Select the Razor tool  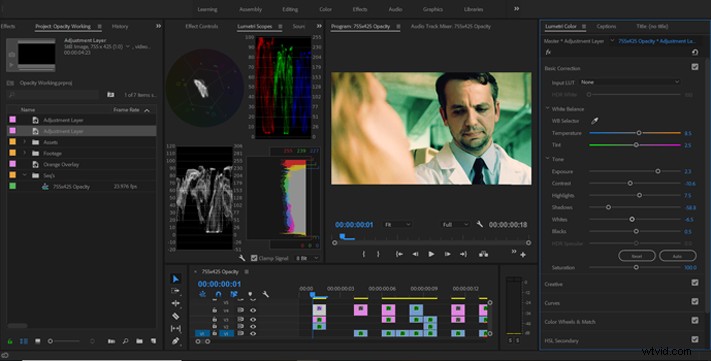coord(176,316)
